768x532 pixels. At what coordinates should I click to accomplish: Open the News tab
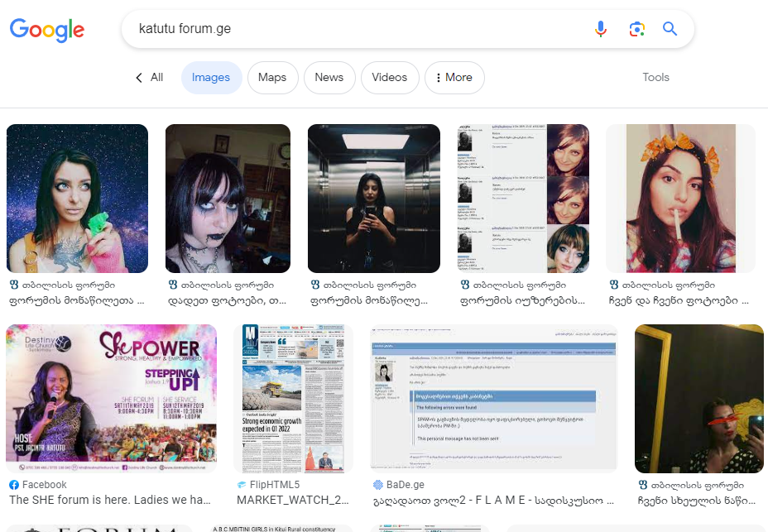pyautogui.click(x=329, y=78)
